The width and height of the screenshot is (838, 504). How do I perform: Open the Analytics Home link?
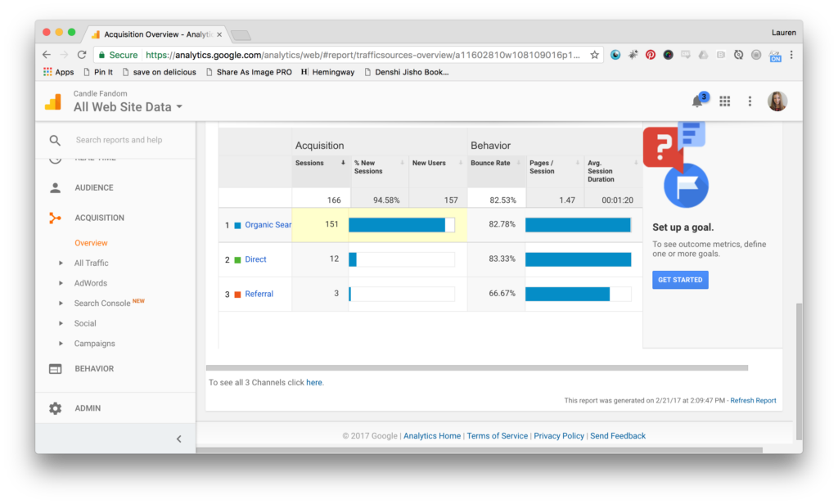pyautogui.click(x=432, y=436)
